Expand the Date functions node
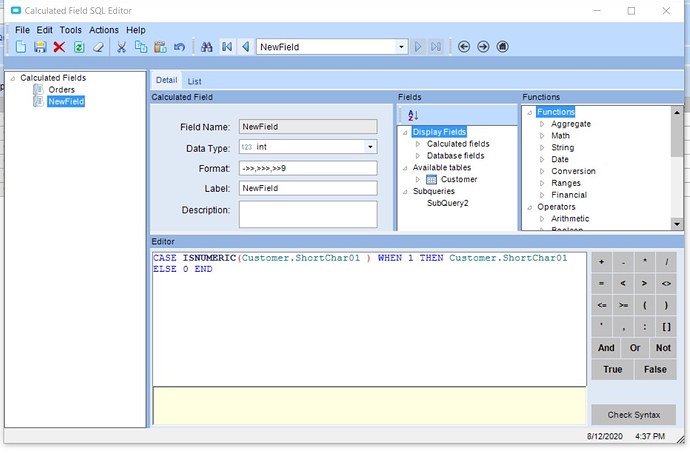This screenshot has width=690, height=453. click(542, 160)
